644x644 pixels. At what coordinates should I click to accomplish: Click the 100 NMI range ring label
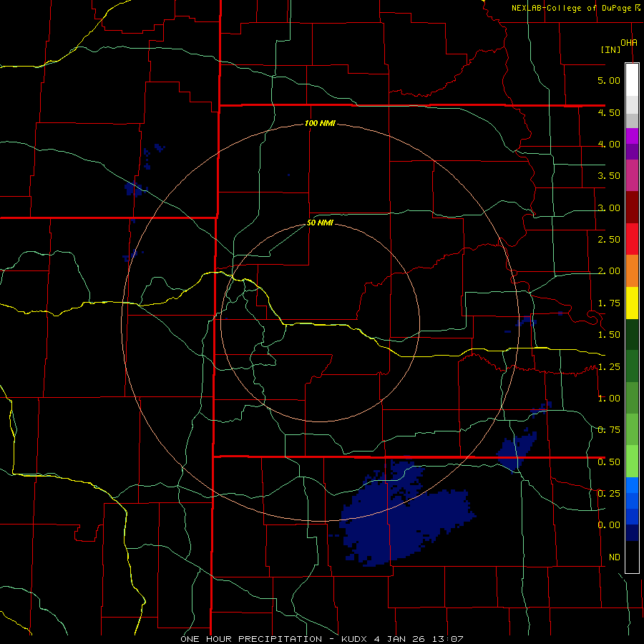click(x=320, y=123)
